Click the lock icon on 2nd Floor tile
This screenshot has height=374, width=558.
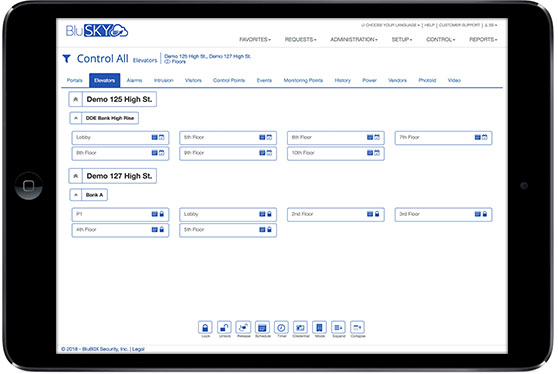click(377, 214)
